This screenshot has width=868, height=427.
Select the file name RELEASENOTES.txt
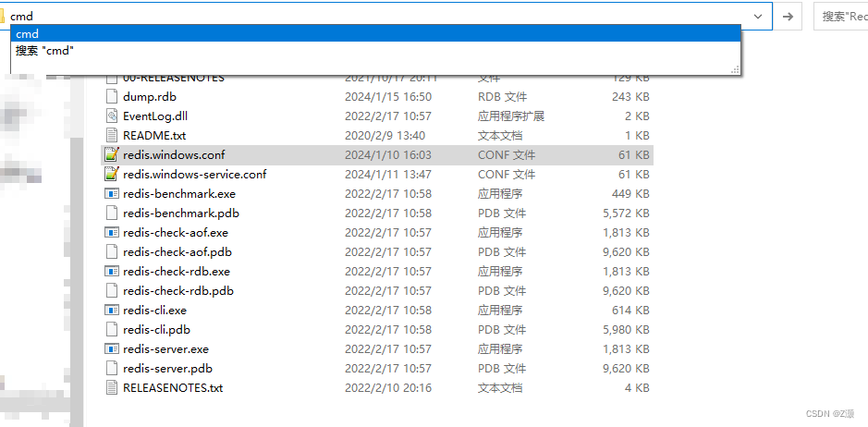pyautogui.click(x=173, y=387)
